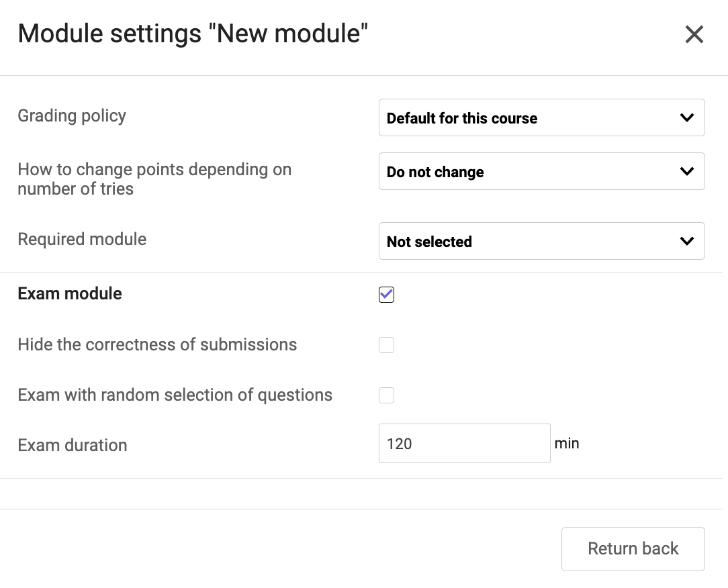The image size is (728, 588).
Task: Click the "Hide the correctness of submissions" label
Action: (157, 344)
